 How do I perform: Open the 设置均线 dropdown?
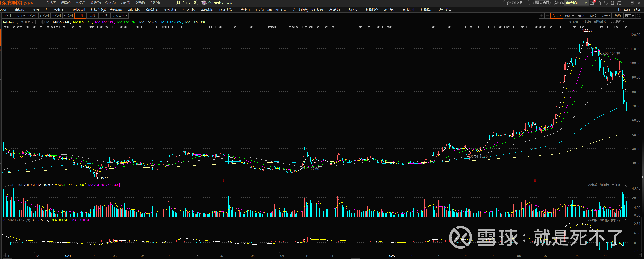pos(617,22)
